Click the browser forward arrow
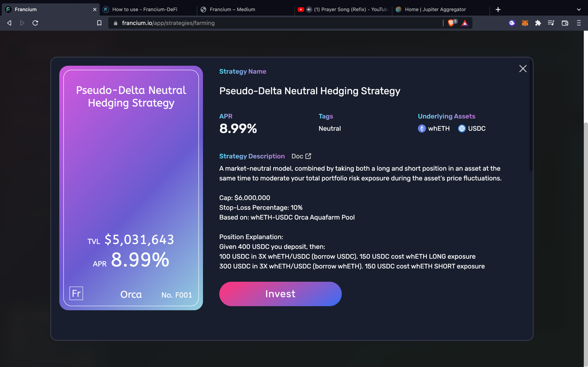 pyautogui.click(x=22, y=23)
